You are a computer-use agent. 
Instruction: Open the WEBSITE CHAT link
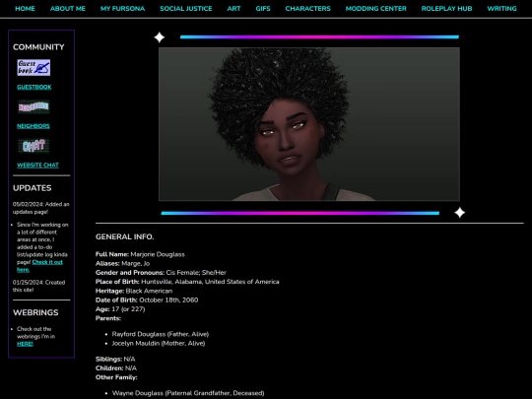coord(37,165)
